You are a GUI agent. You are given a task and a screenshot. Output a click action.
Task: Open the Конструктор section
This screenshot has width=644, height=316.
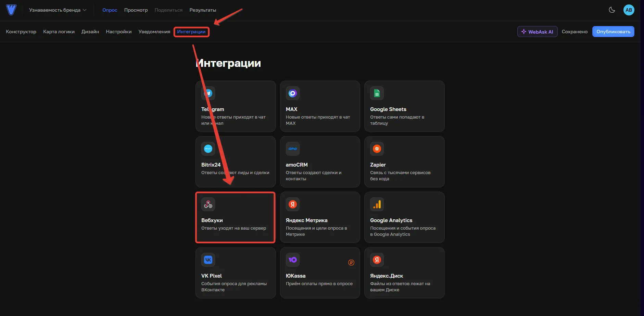pos(21,32)
